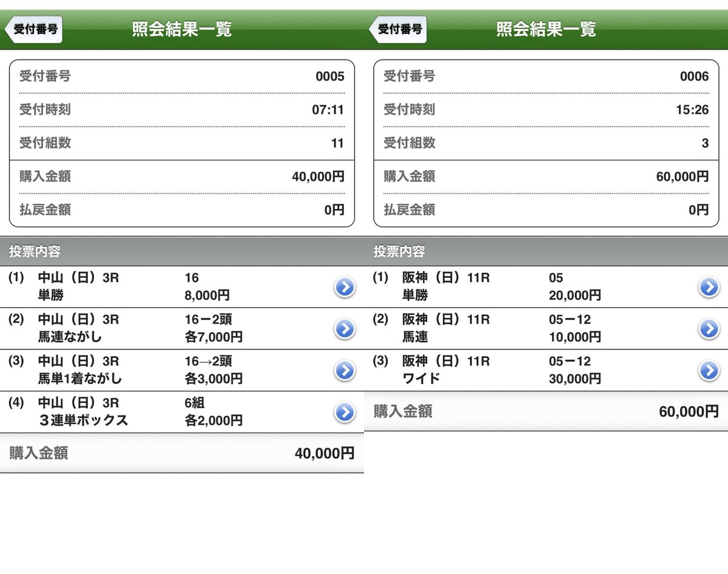Select reception time 07:11

tap(328, 110)
